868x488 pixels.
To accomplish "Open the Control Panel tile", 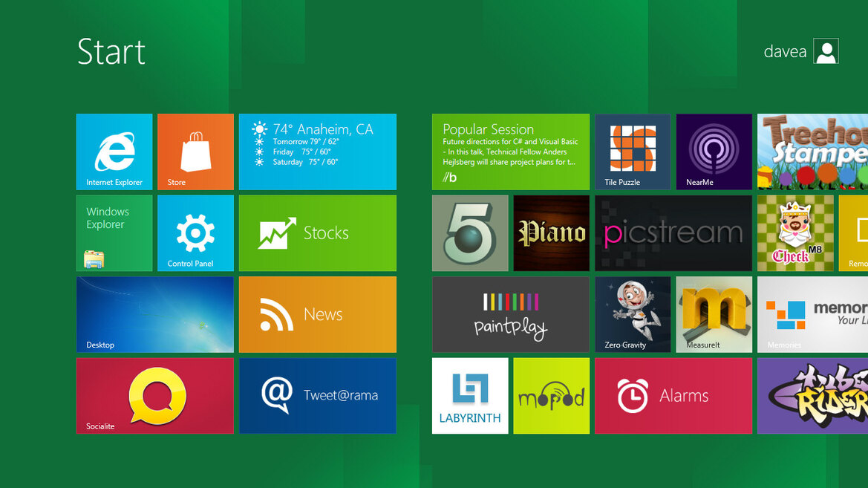I will pos(195,233).
